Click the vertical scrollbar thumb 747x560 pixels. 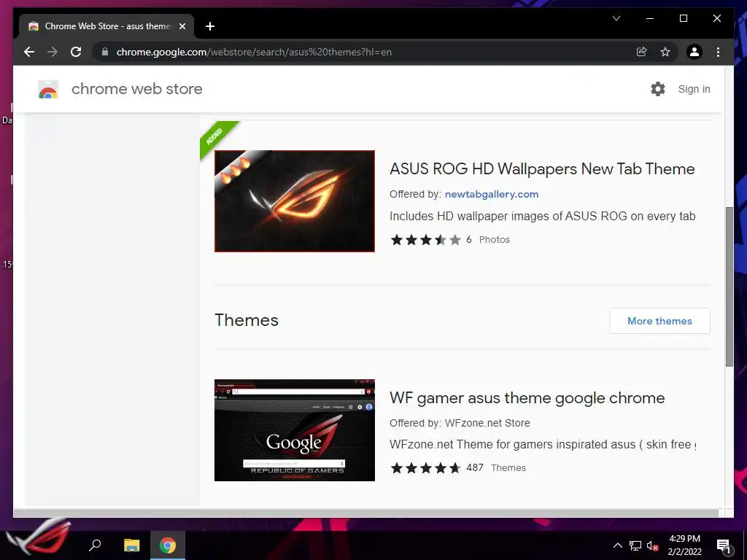coord(729,287)
